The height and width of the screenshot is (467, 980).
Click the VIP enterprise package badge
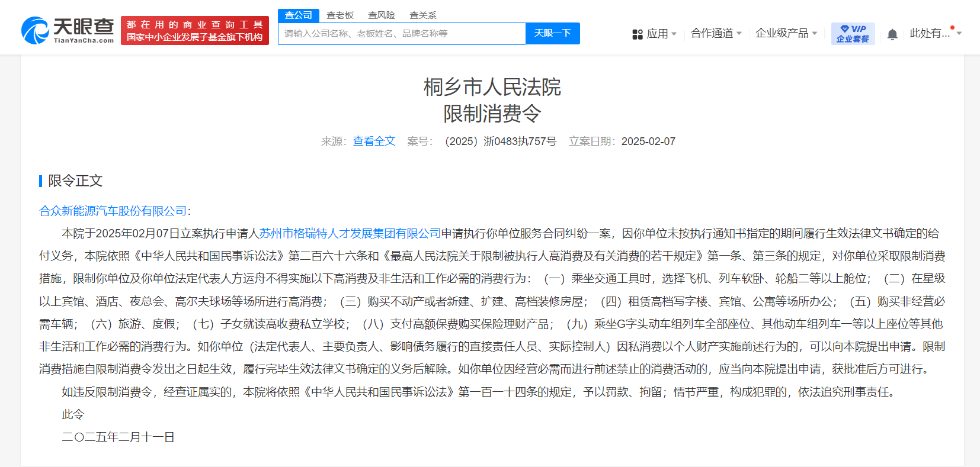click(853, 34)
